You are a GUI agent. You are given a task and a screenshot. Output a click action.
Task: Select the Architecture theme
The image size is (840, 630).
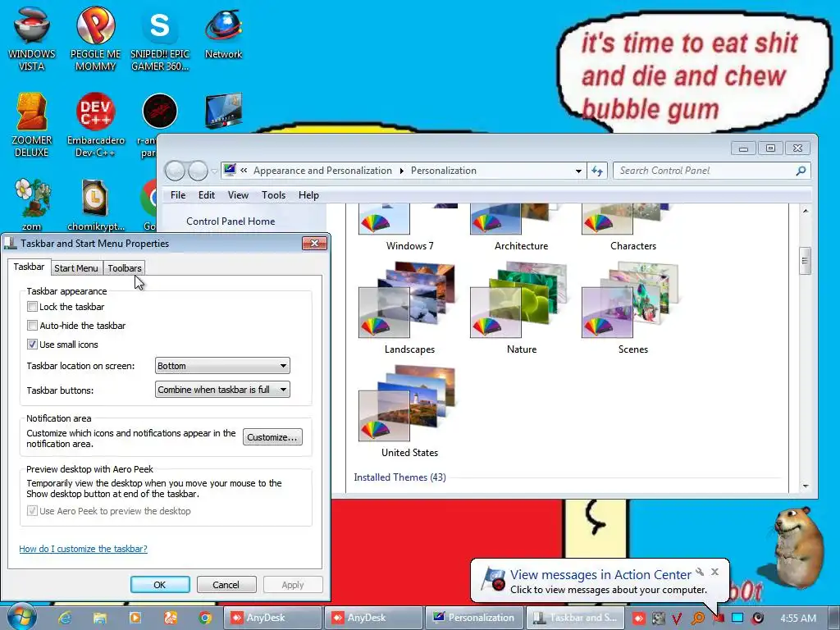(x=521, y=228)
